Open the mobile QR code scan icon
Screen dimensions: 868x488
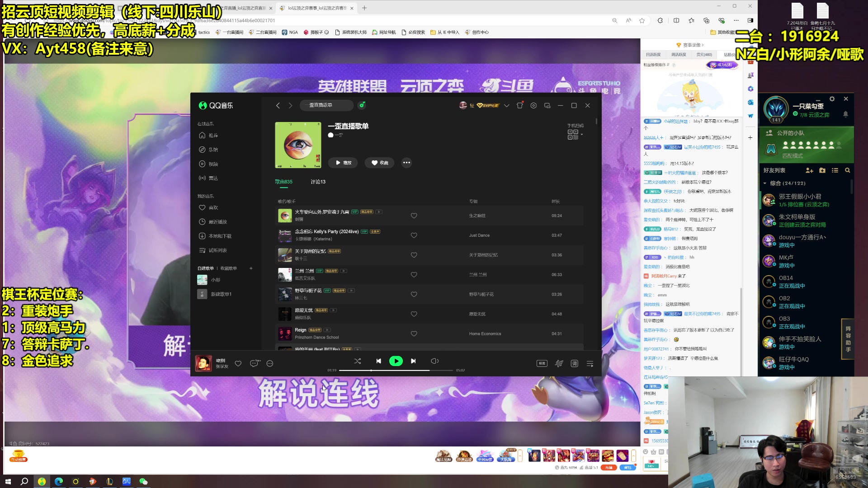(573, 135)
